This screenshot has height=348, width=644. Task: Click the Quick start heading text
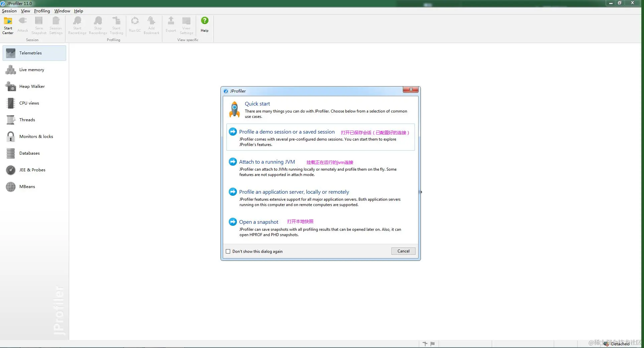(x=257, y=104)
